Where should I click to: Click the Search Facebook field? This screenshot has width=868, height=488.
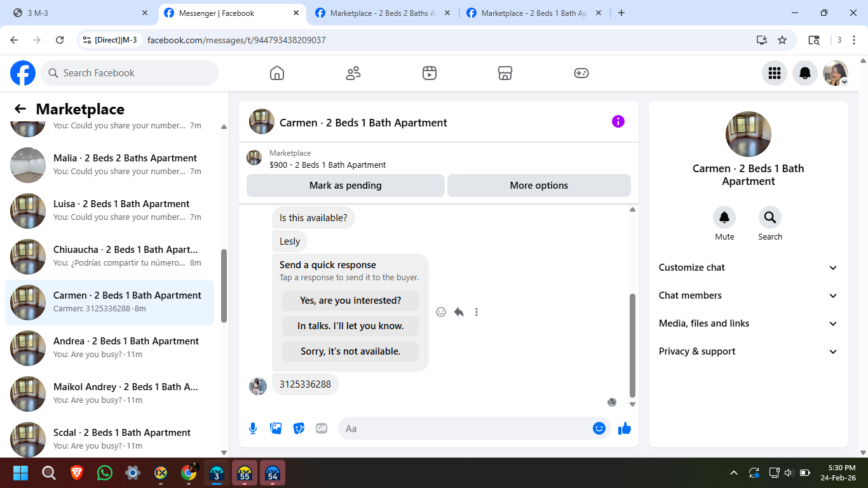130,73
